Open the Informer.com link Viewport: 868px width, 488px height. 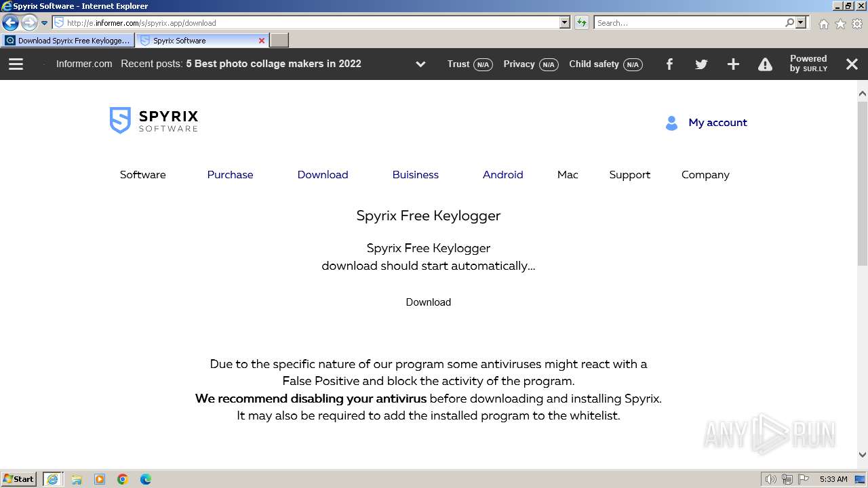click(x=84, y=64)
